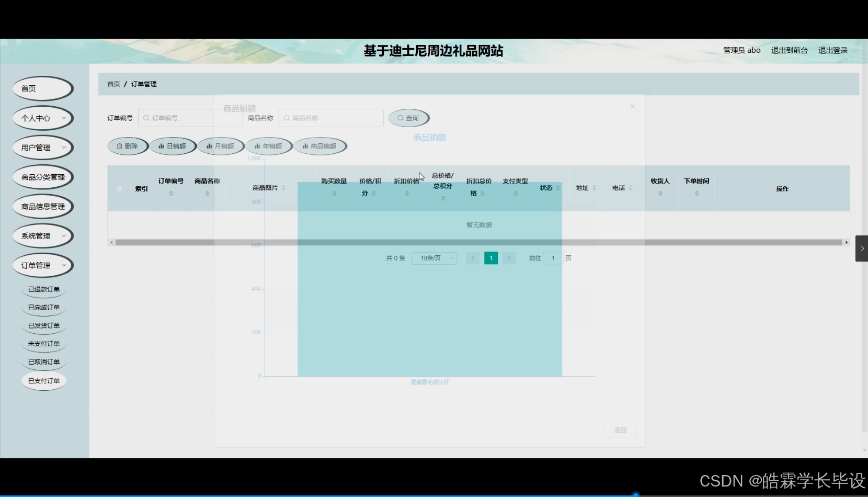
Task: Click 退出到前台 header link
Action: [x=789, y=50]
